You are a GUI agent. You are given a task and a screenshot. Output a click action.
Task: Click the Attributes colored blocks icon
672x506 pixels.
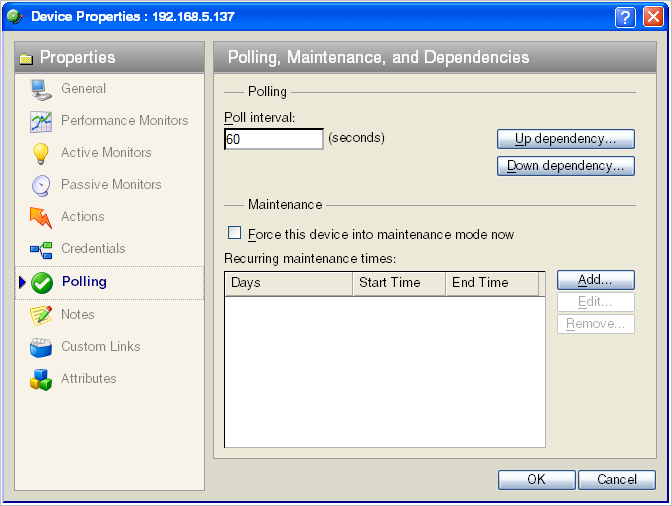click(41, 380)
